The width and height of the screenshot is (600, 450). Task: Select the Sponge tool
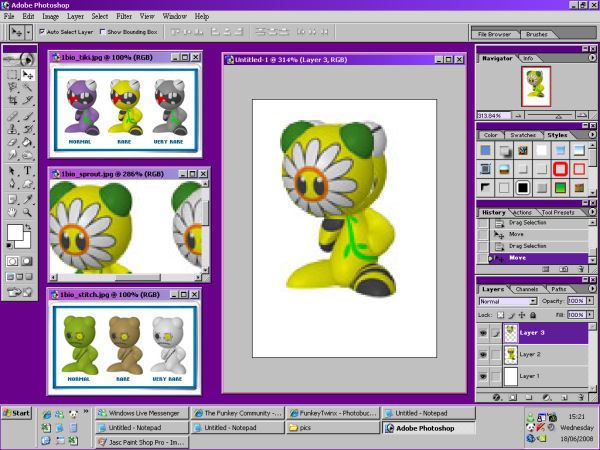tap(27, 155)
